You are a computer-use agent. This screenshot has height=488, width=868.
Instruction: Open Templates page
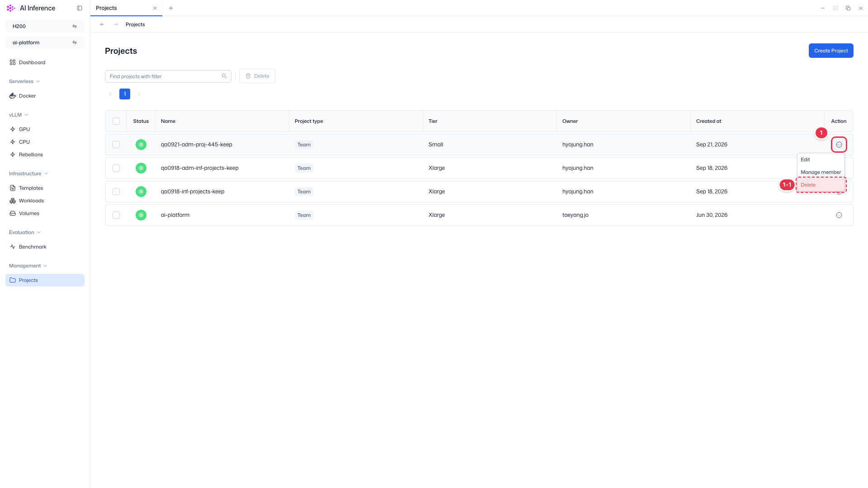point(45,188)
